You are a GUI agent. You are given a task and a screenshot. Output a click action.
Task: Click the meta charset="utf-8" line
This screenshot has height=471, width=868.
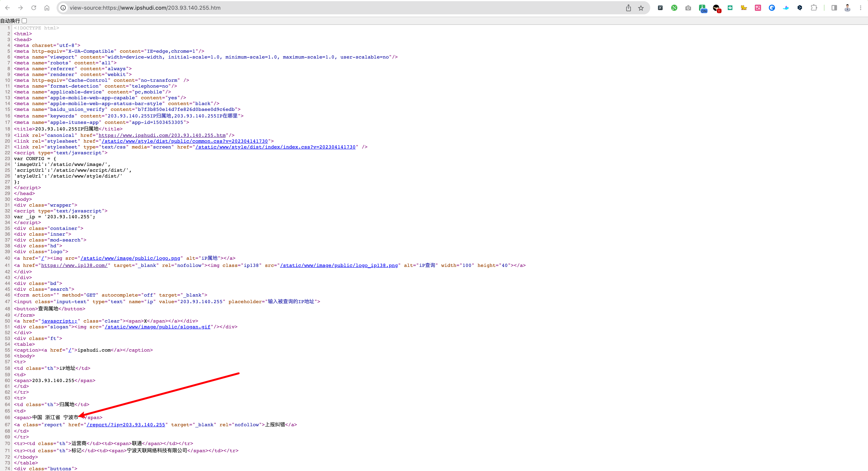(x=47, y=46)
